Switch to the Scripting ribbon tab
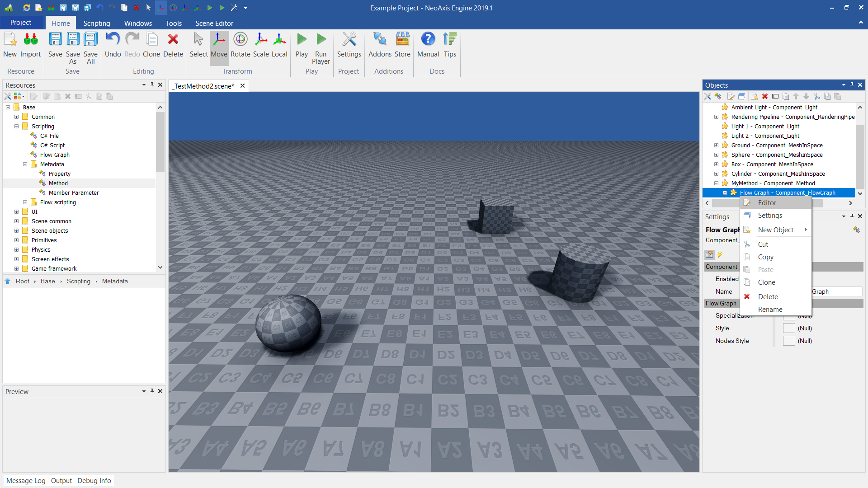 (96, 23)
